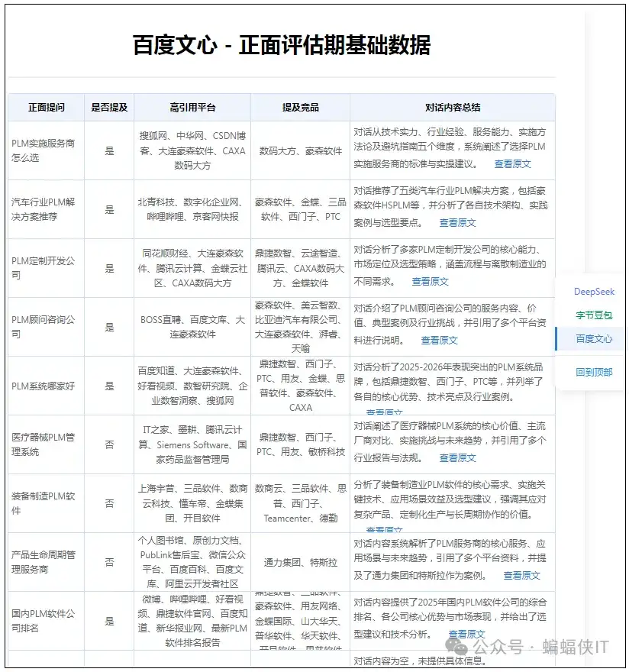Switch to 字节豆包 in side navigation
This screenshot has width=629, height=672.
pos(594,315)
